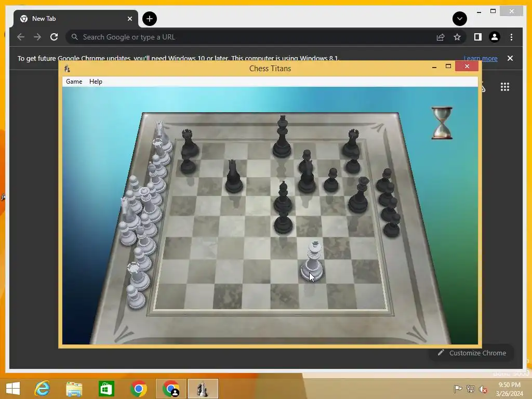Launch Internet Explorer from the taskbar
Screen dimensions: 532x399
(43, 389)
